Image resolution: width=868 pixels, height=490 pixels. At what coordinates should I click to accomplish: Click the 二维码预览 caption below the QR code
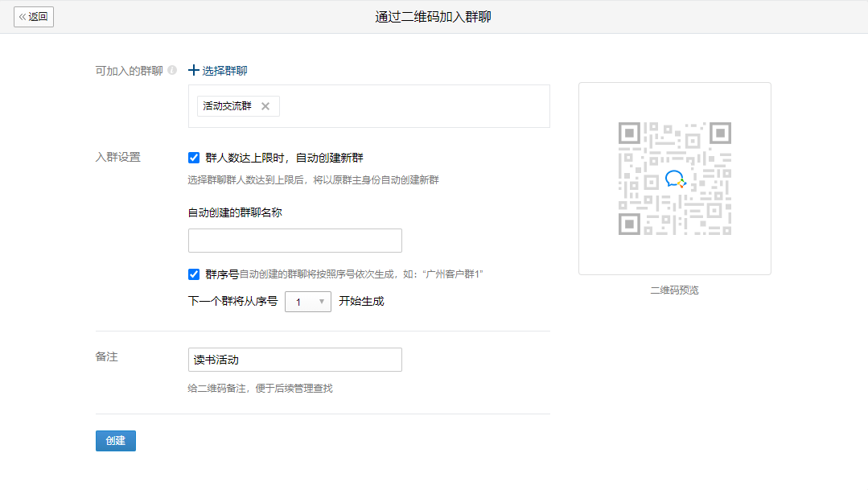pyautogui.click(x=674, y=290)
